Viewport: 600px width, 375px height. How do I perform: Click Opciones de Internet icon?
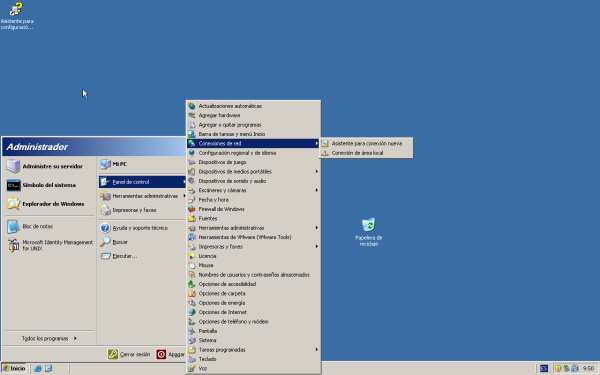[x=192, y=312]
